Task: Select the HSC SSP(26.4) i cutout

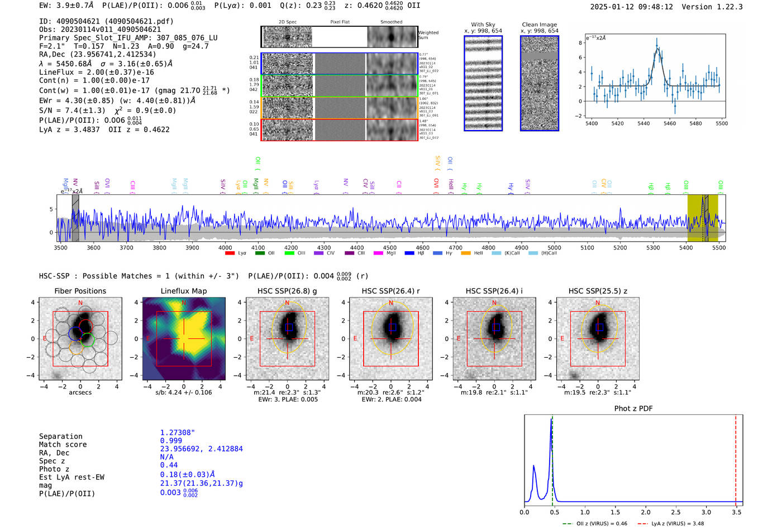Action: [x=494, y=338]
